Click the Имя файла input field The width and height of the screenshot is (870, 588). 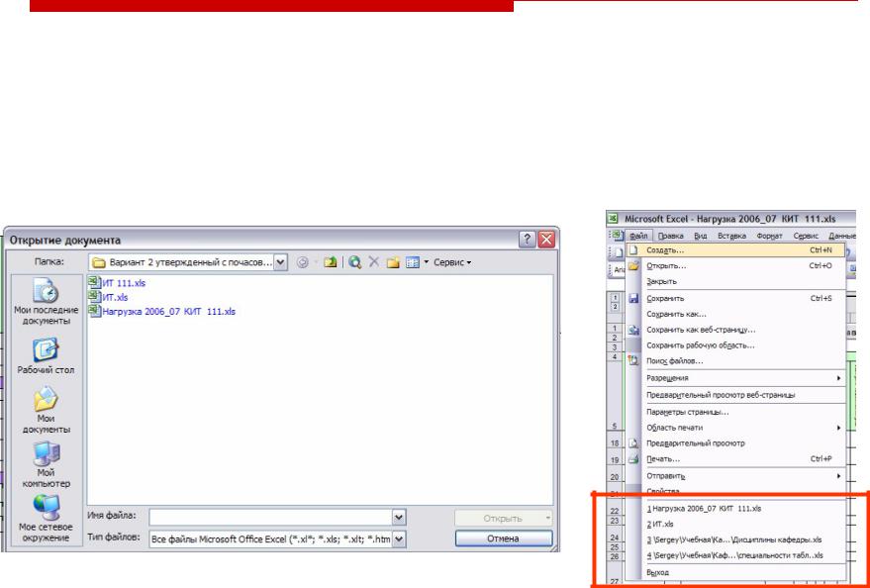[271, 518]
